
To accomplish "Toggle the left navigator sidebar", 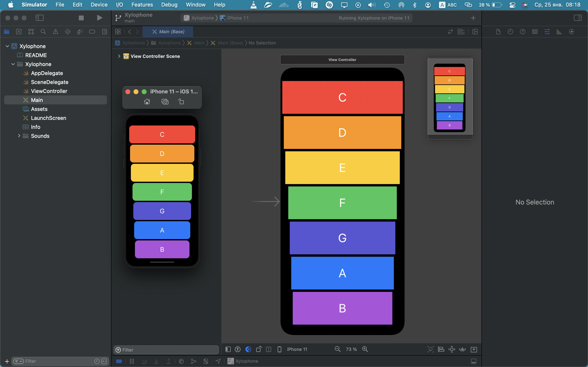I will [40, 18].
